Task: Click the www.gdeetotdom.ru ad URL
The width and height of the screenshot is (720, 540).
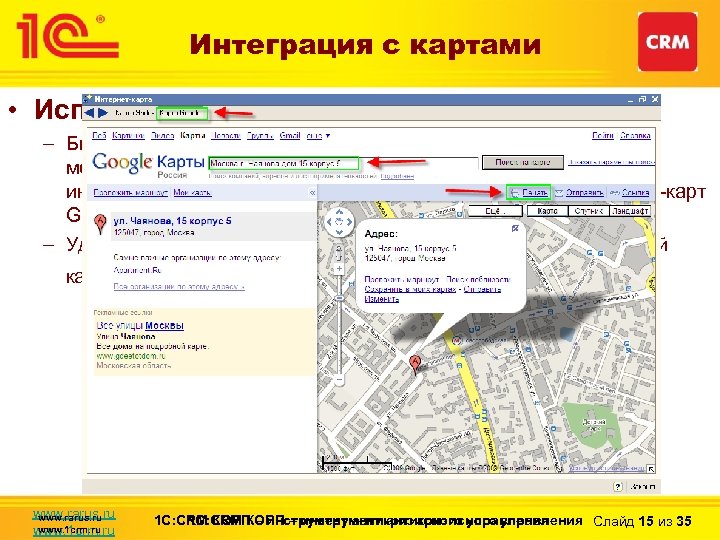Action: coord(131,356)
